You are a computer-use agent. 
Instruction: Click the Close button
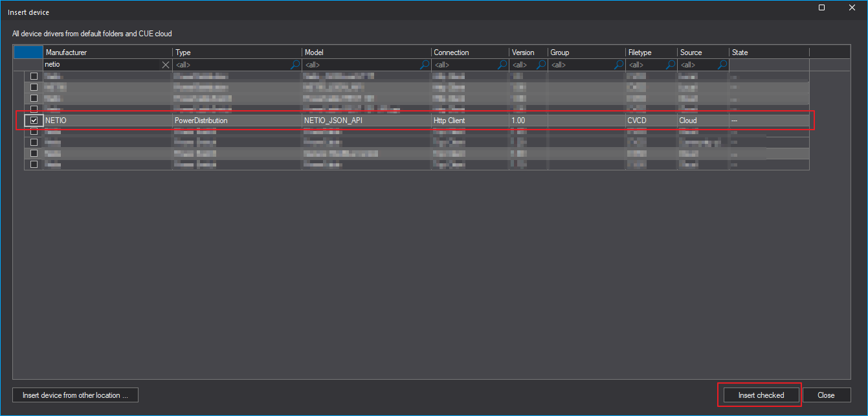pyautogui.click(x=826, y=395)
